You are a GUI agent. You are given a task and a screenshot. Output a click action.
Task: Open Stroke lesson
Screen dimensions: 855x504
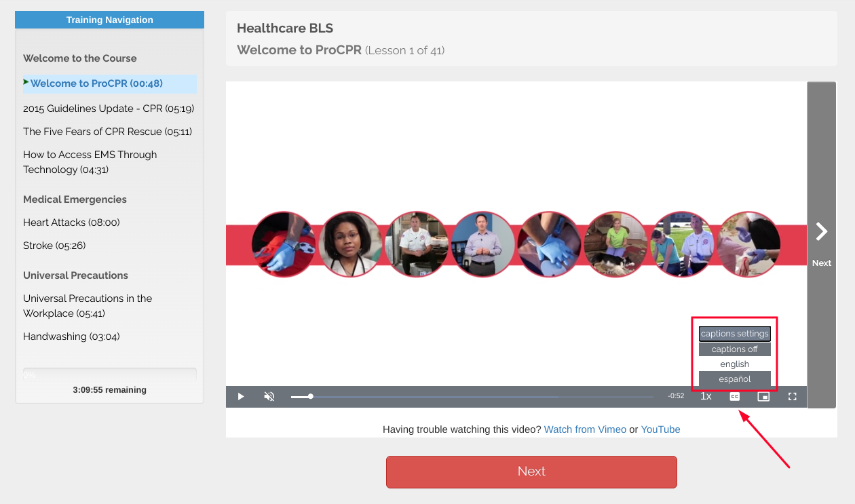coord(54,246)
